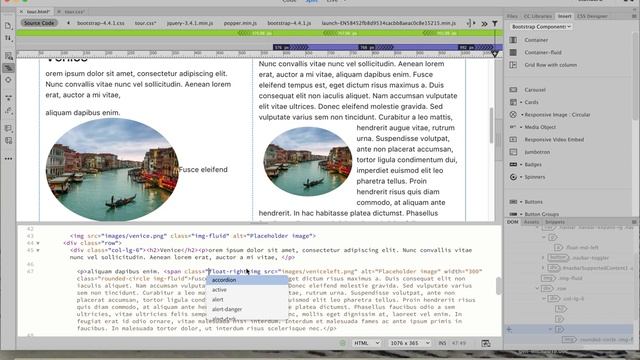The image size is (640, 360).
Task: Click the Spinners icon
Action: 513,177
